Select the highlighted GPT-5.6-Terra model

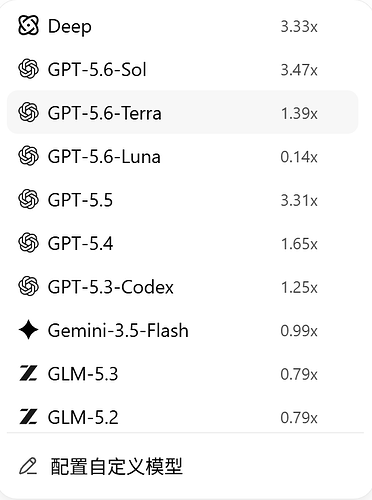[183, 112]
